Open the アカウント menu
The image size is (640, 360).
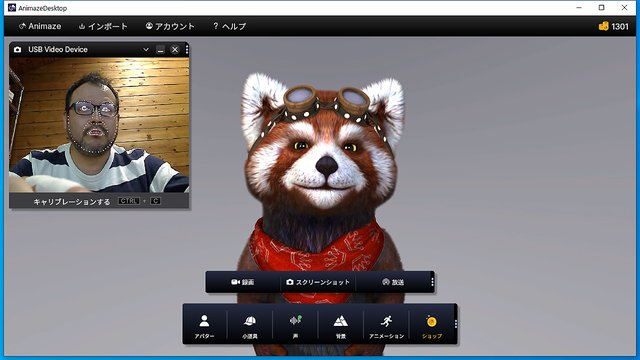tap(170, 27)
